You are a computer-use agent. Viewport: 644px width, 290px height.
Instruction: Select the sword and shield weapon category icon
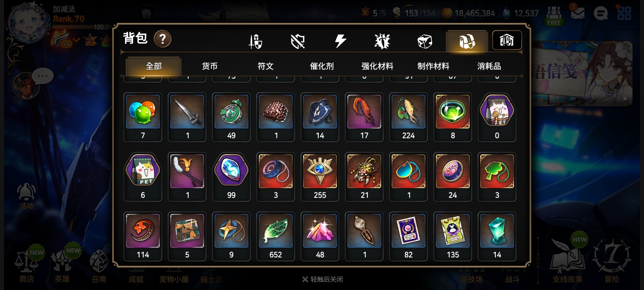click(255, 41)
